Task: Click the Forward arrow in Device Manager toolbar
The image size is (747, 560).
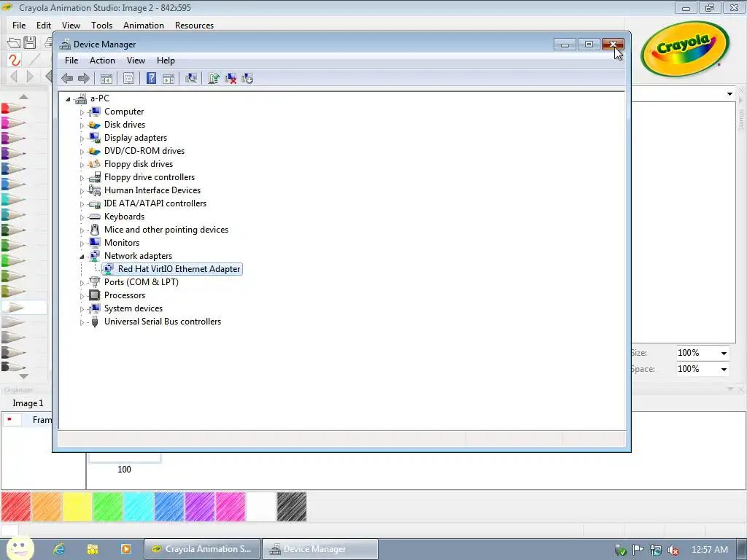Action: tap(83, 79)
